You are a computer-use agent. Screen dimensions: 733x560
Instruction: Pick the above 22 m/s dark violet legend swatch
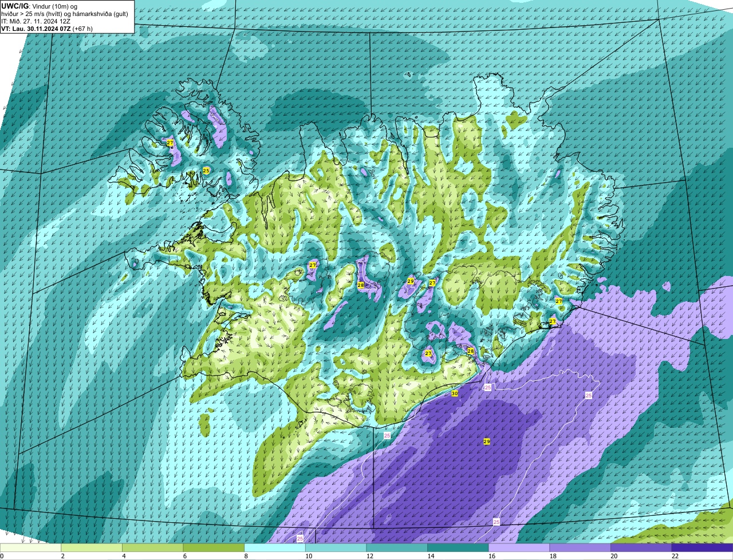click(x=703, y=548)
